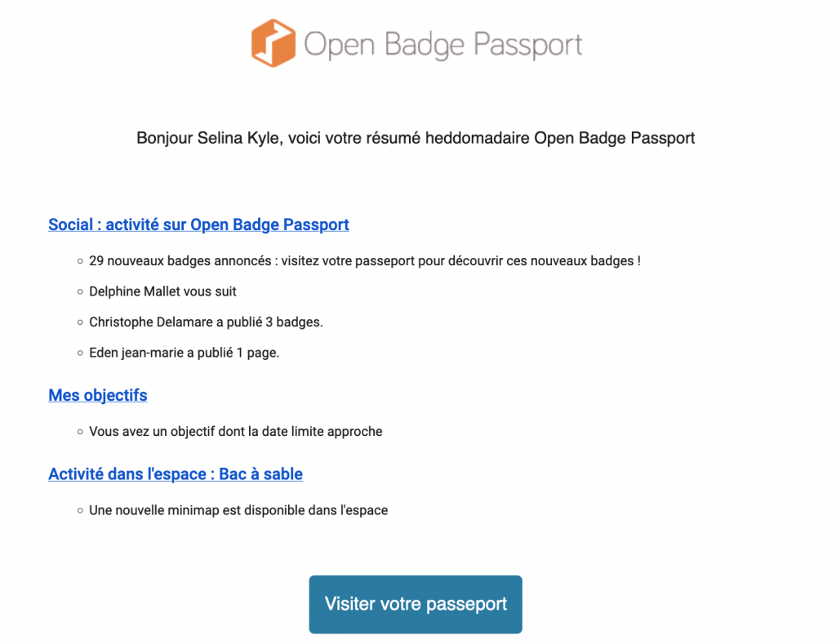The width and height of the screenshot is (836, 644).
Task: Click the Christophe Delamare badges entry
Action: (x=206, y=322)
